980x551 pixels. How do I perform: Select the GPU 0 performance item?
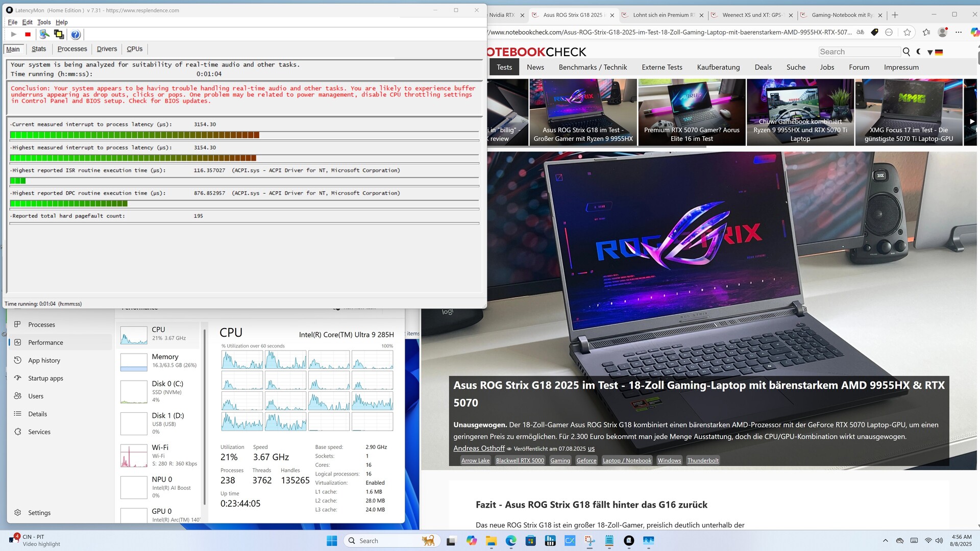coord(159,515)
